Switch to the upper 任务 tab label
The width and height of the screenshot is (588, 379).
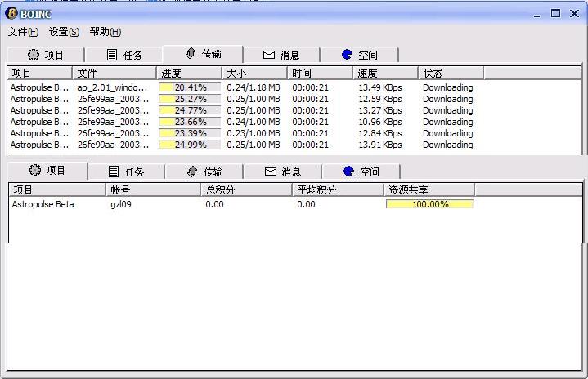[132, 56]
